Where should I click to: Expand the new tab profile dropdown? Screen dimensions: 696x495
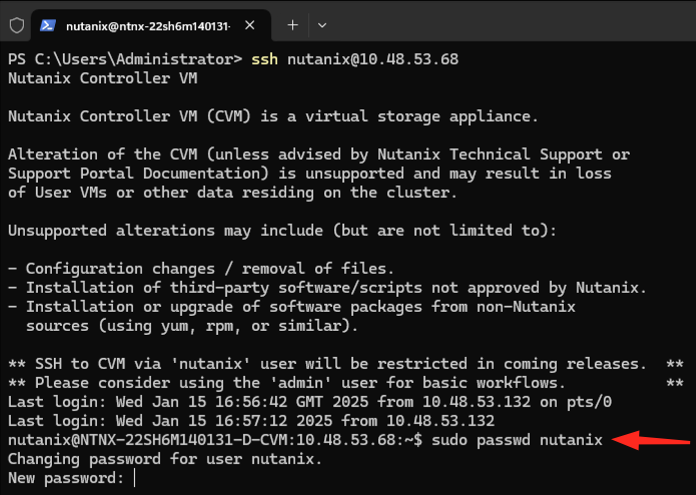pos(321,24)
